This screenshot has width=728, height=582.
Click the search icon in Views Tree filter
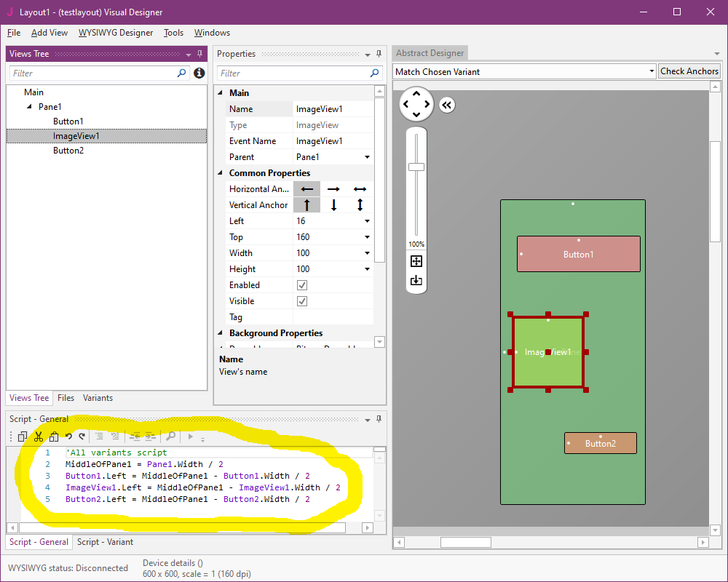[x=181, y=73]
